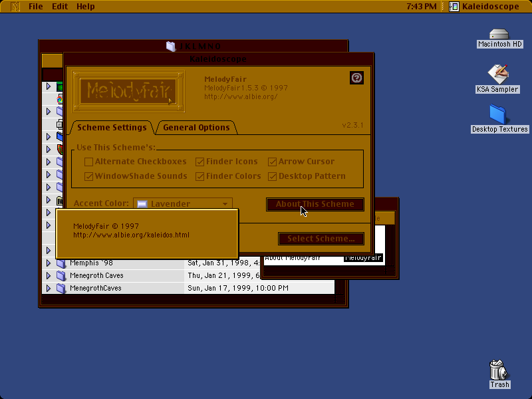This screenshot has height=399, width=532.
Task: Click the Select Scheme... button
Action: (321, 239)
